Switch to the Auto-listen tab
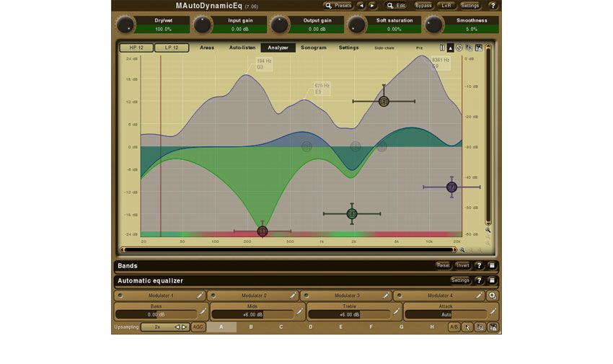613x364 pixels. coord(242,48)
